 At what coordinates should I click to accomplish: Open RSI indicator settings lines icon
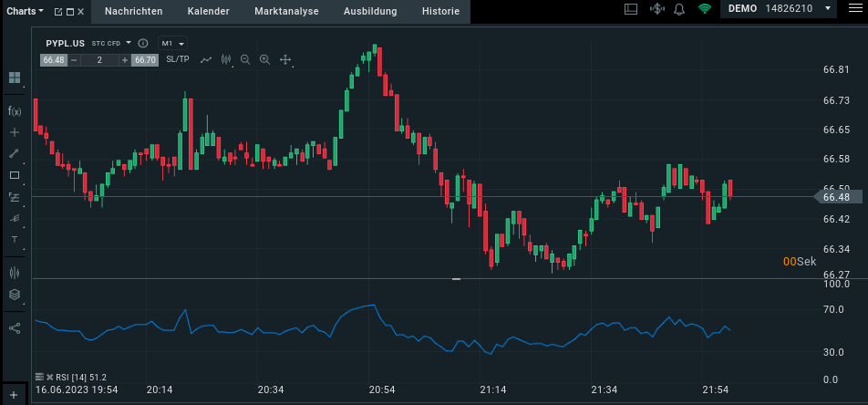click(x=39, y=377)
